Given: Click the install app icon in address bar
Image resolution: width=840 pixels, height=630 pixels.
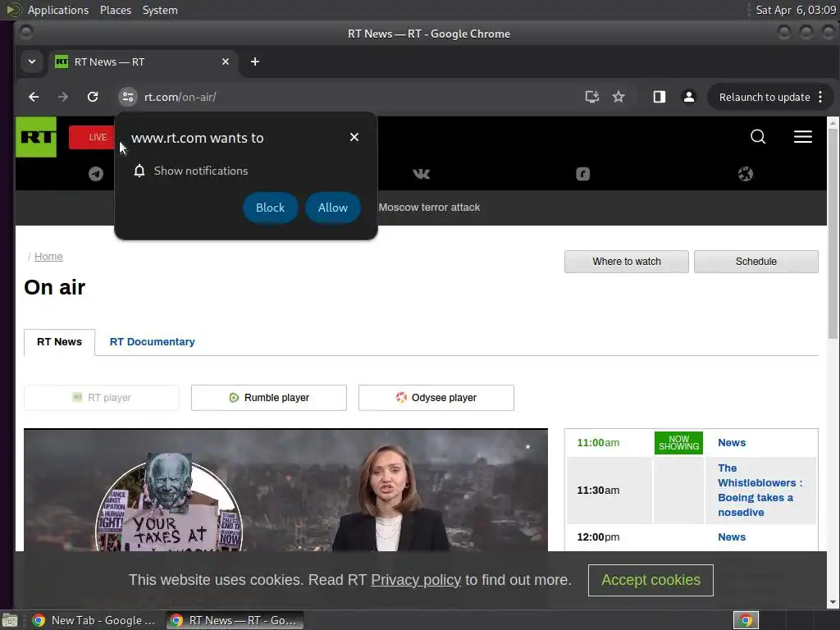Looking at the screenshot, I should click(591, 97).
